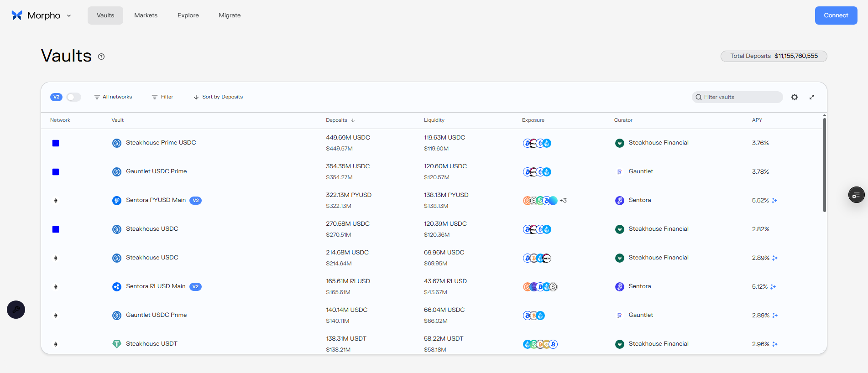Open the Sentora PYUSD Main vault

pos(156,200)
